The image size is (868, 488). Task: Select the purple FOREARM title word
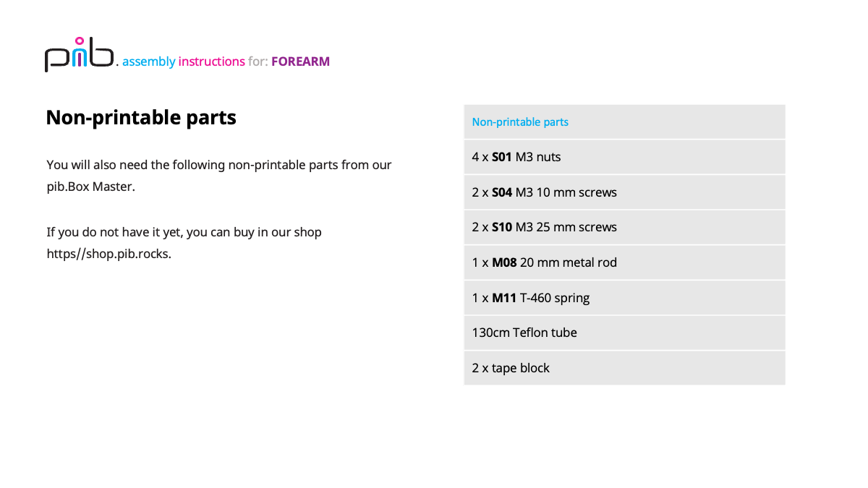(300, 61)
